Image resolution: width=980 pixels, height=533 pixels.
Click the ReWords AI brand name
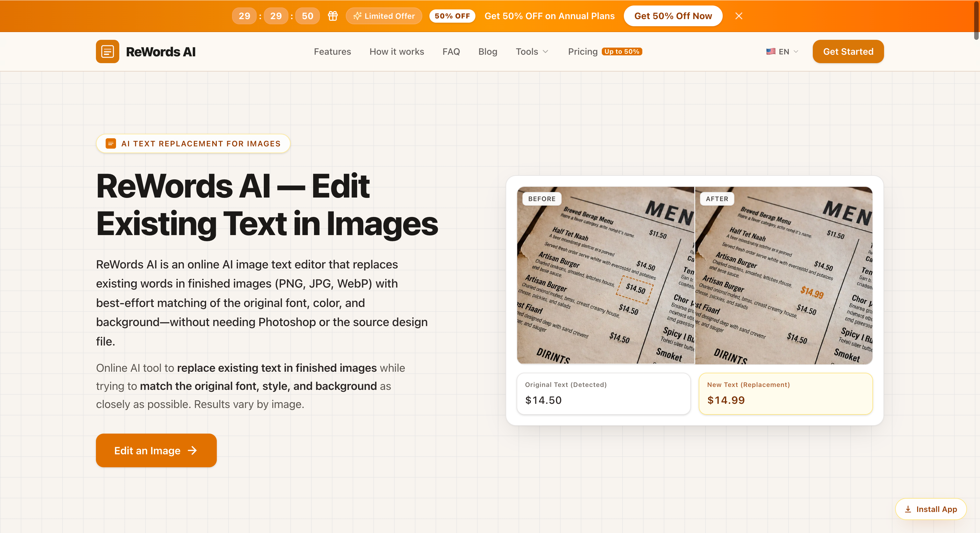160,52
